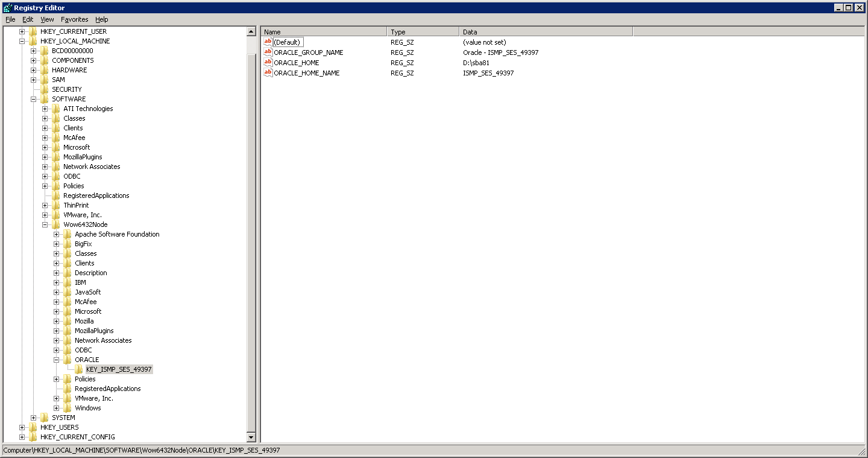Select the MozillaPlugins key under Wow6432Node
The image size is (868, 458).
tap(94, 331)
